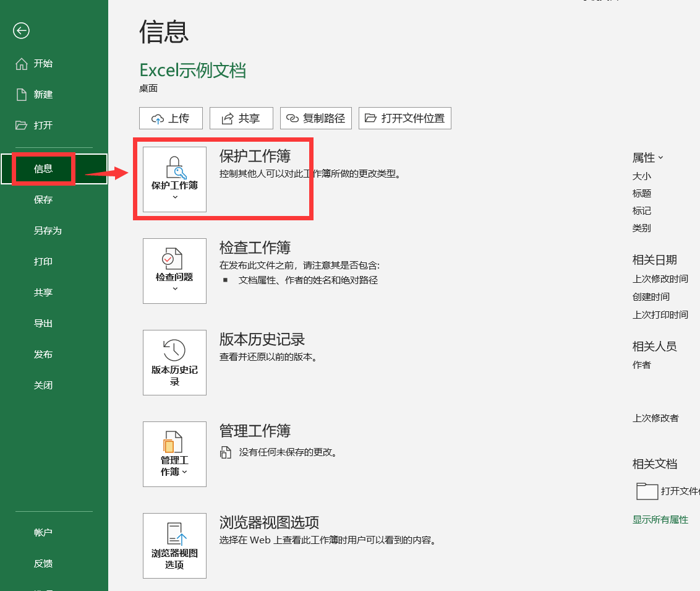Click the 复制路径 button
Viewport: 700px width, 591px height.
pos(316,118)
